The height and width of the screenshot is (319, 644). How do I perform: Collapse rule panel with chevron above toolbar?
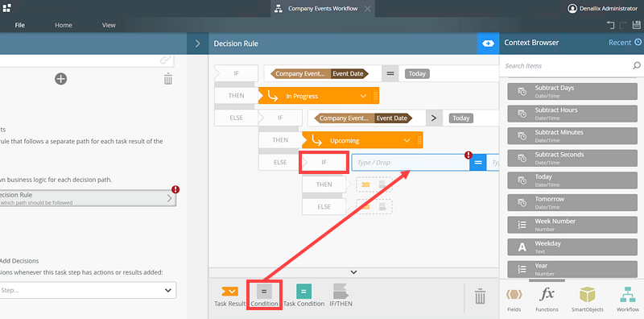coord(353,271)
